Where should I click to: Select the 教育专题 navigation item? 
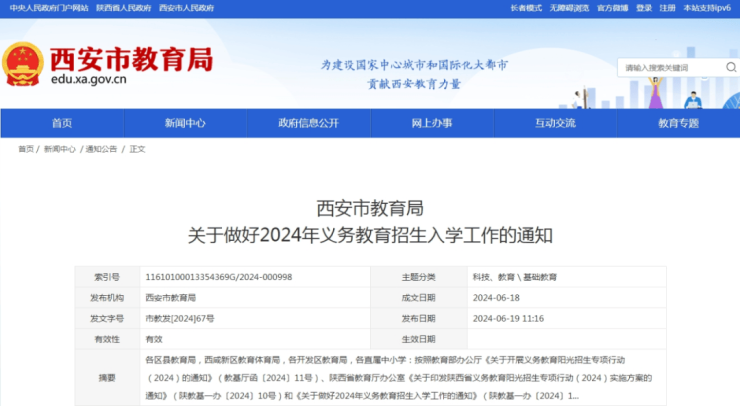click(678, 123)
